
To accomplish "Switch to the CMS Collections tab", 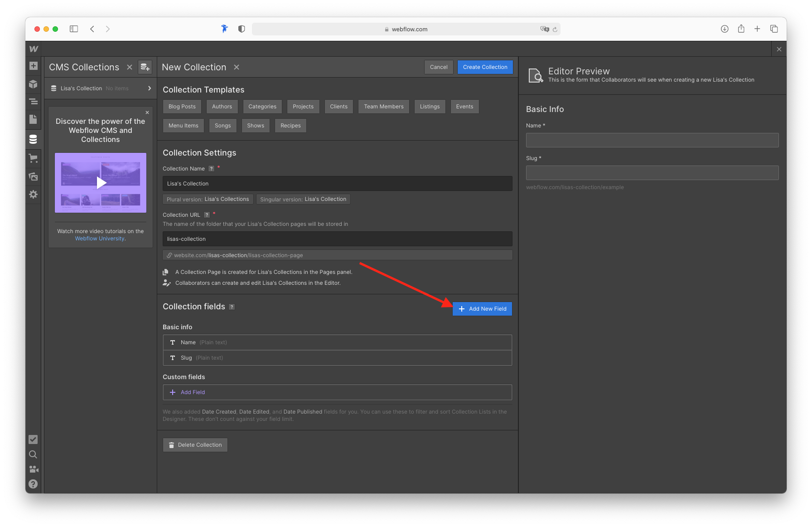I will pos(84,67).
